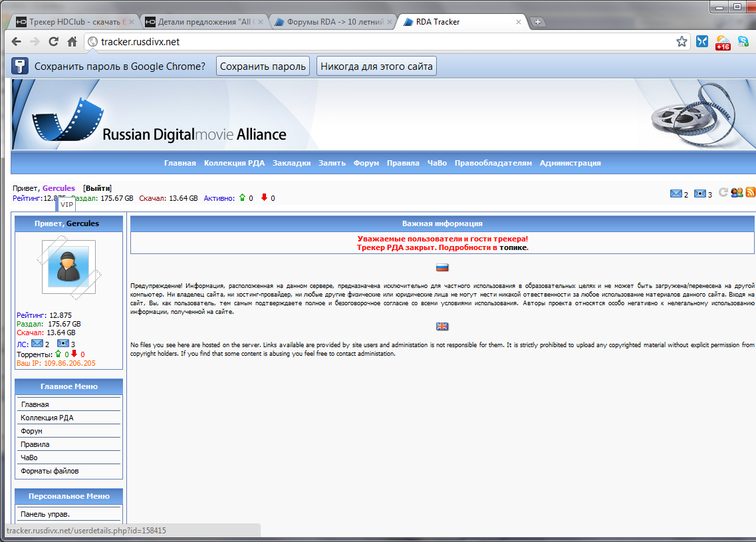Click the key icon in password bar
Screen dimensions: 756x542
(20, 66)
